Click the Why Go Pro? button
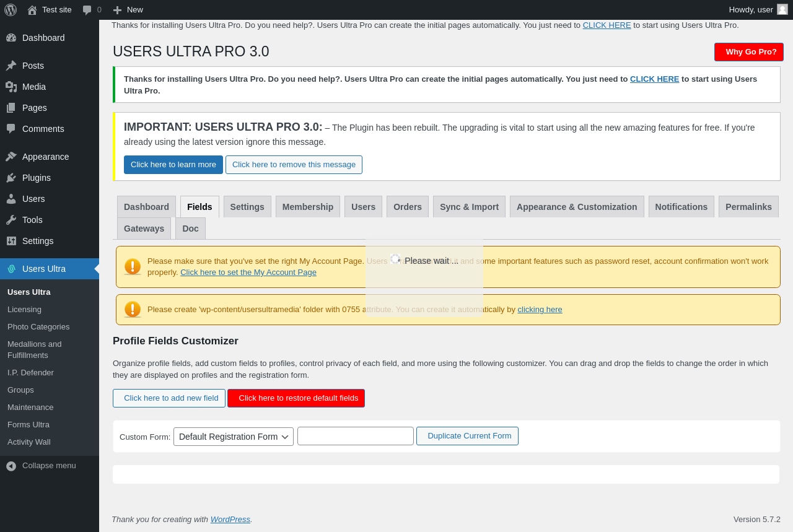The image size is (793, 532). pyautogui.click(x=749, y=52)
